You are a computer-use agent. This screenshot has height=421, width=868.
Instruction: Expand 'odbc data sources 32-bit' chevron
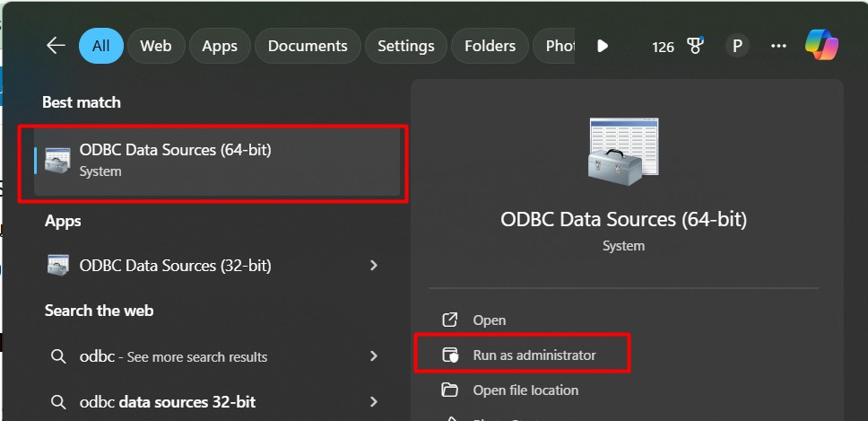point(374,401)
